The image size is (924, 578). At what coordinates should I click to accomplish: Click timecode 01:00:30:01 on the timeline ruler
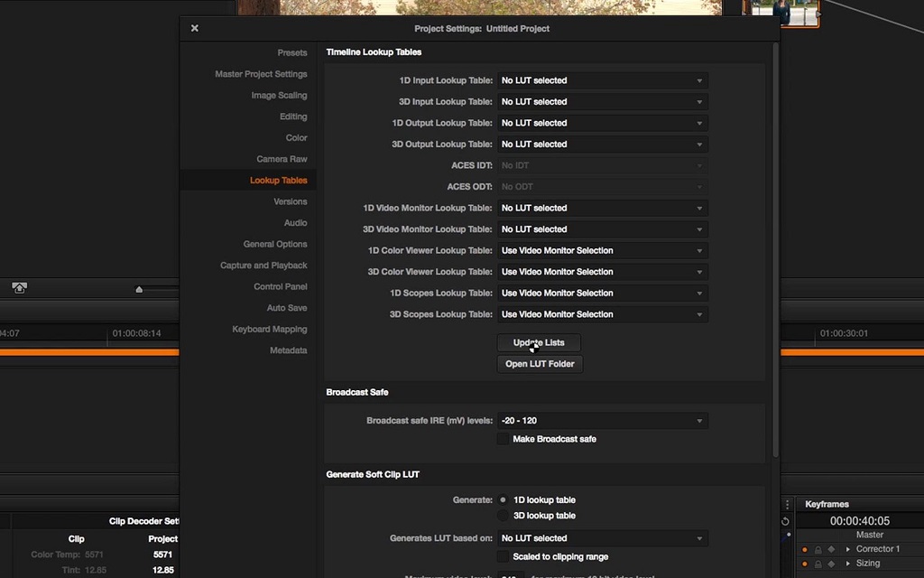[x=844, y=333]
